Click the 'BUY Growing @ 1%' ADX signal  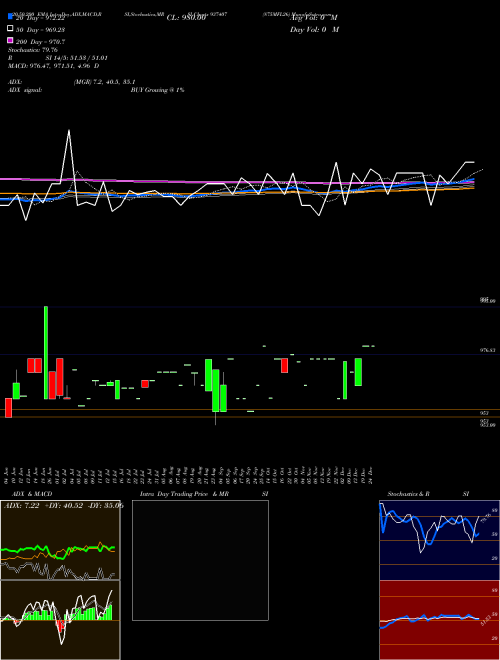pyautogui.click(x=157, y=90)
